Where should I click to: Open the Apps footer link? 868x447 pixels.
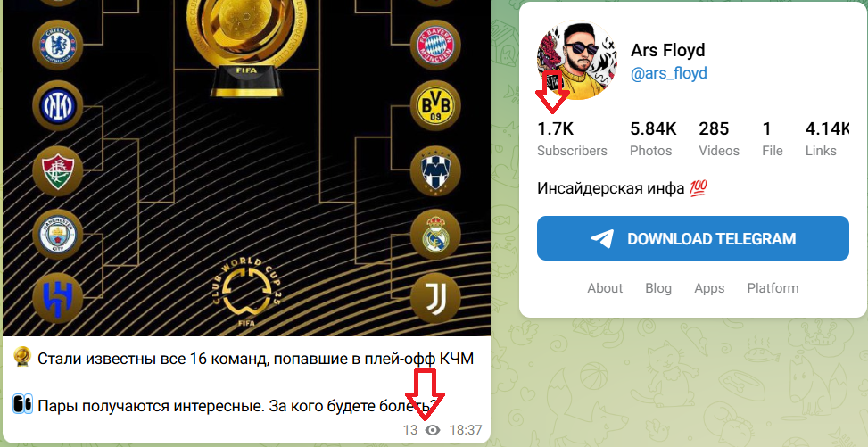[x=709, y=288]
